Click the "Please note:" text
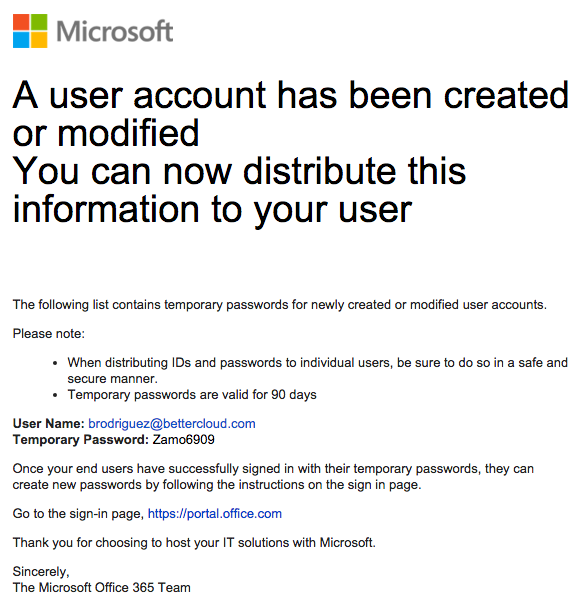The height and width of the screenshot is (609, 582). coord(49,334)
